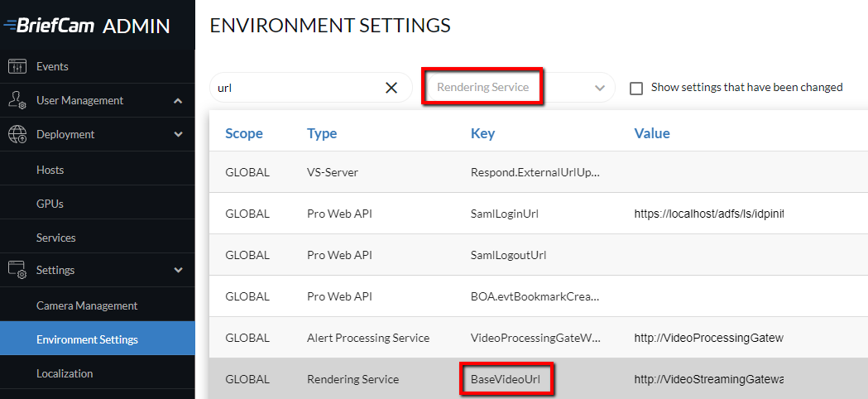Collapse the User Management section chevron
The image size is (868, 399).
coord(178,101)
